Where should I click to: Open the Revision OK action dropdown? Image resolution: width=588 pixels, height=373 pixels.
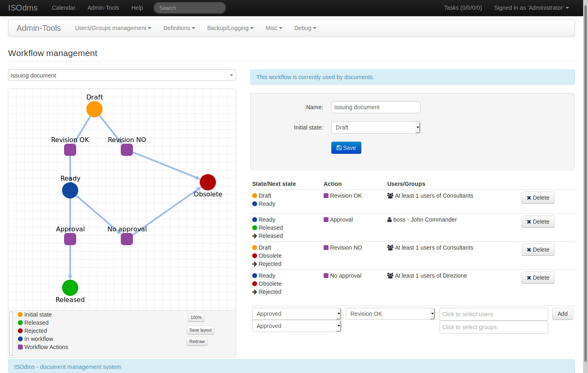pos(390,314)
